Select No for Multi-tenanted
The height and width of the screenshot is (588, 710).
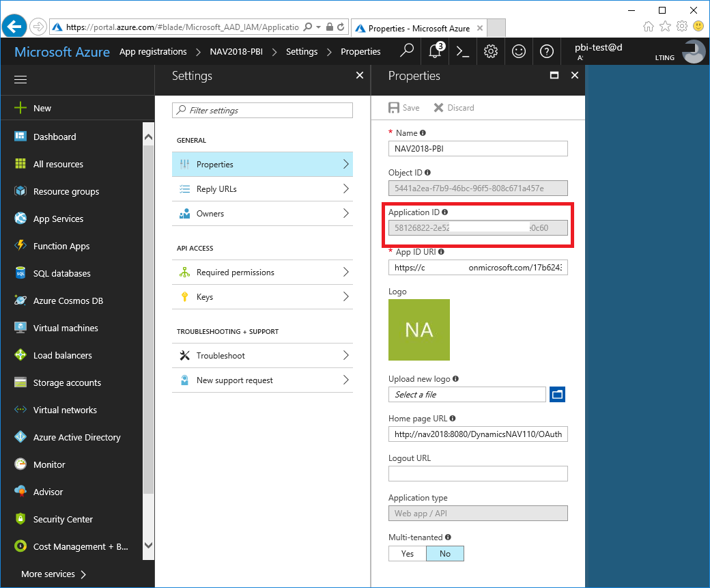(x=444, y=554)
